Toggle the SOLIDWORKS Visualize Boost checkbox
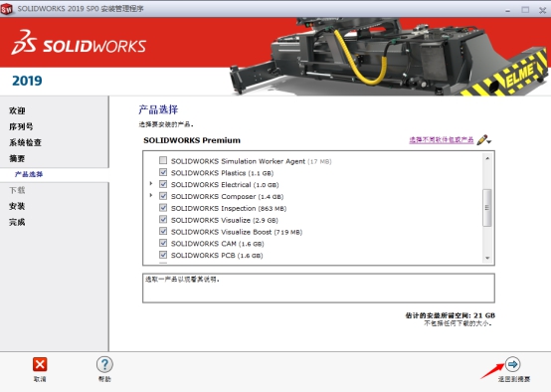The image size is (551, 392). pos(163,232)
